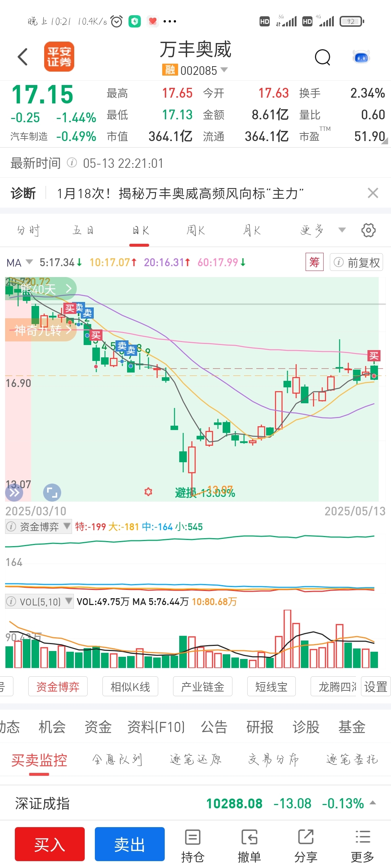Open the 基金 section tab
The image size is (391, 868).
352,727
